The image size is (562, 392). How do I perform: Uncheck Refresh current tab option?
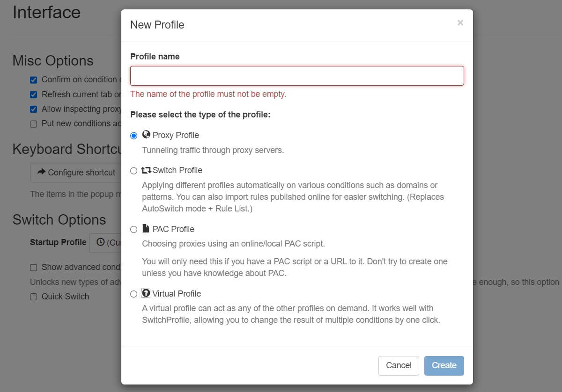coord(34,94)
